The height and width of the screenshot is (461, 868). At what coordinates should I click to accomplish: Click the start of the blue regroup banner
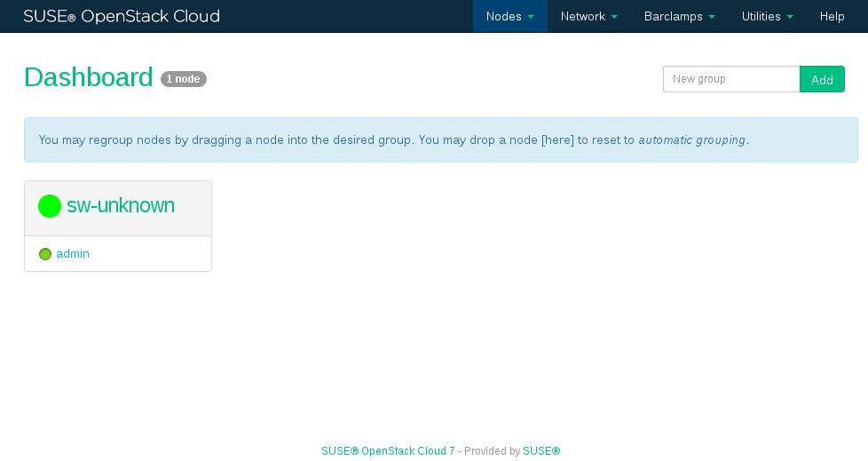[53, 140]
